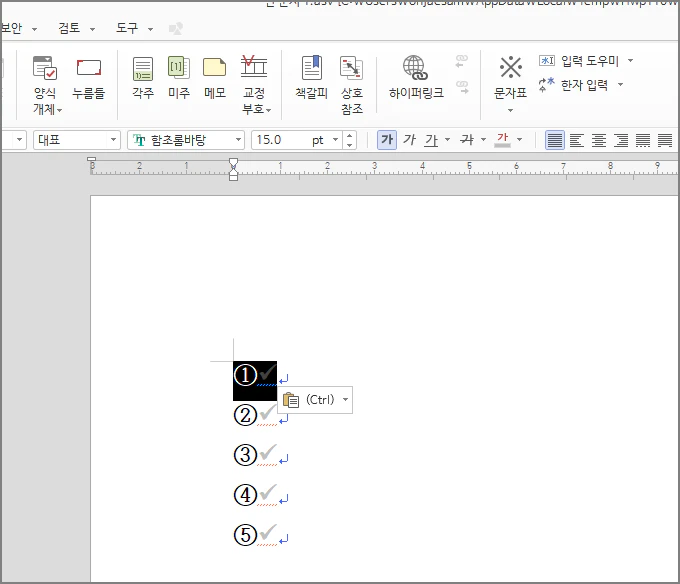
Task: Open underline style dropdown arrow
Action: click(448, 140)
